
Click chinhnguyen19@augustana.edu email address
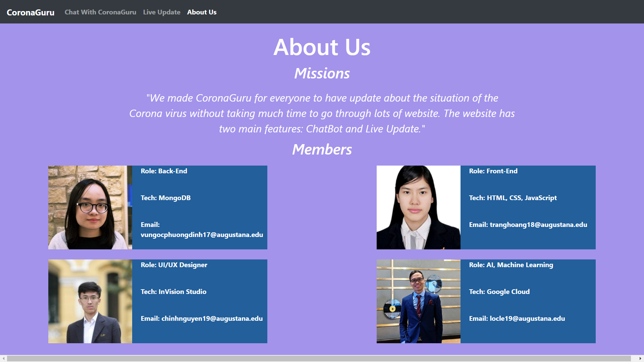click(212, 318)
